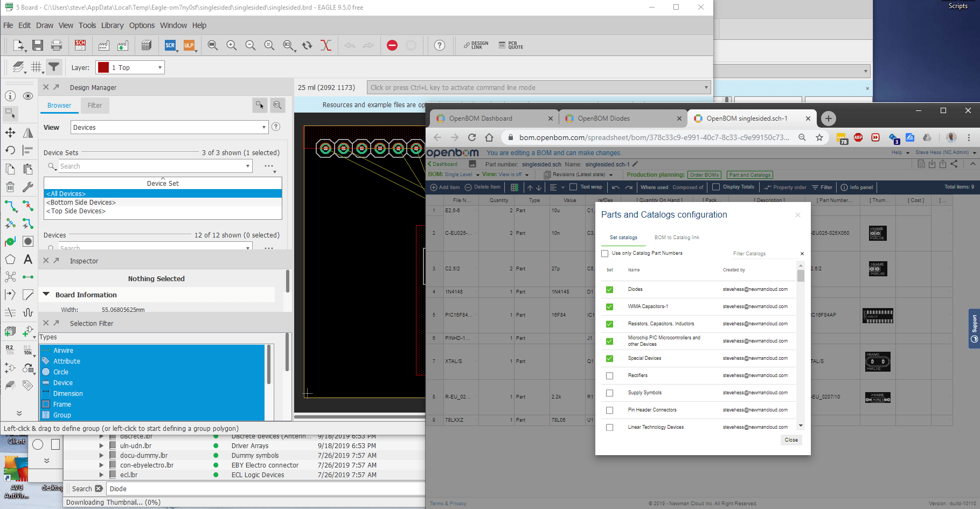Viewport: 980px width, 509px height.
Task: Open EAGLE help question mark icon
Action: point(440,45)
